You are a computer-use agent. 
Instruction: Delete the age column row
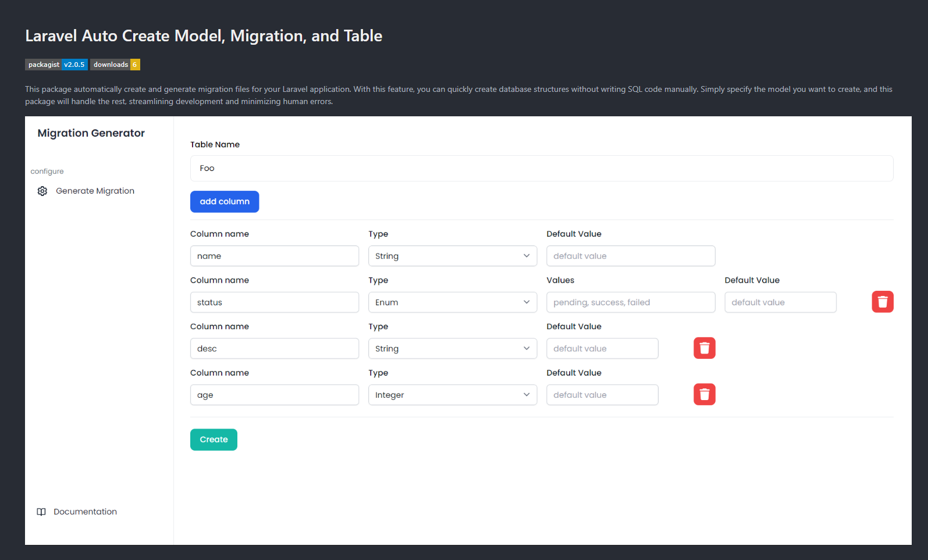pyautogui.click(x=704, y=394)
